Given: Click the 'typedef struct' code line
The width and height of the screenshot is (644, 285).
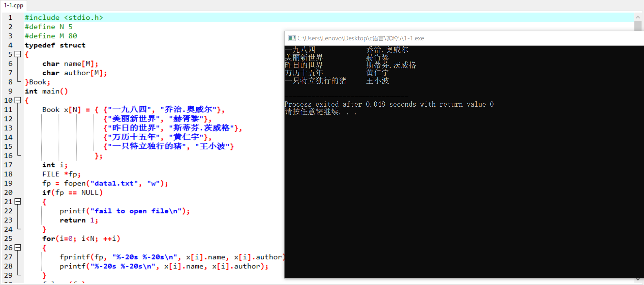Looking at the screenshot, I should [x=55, y=45].
